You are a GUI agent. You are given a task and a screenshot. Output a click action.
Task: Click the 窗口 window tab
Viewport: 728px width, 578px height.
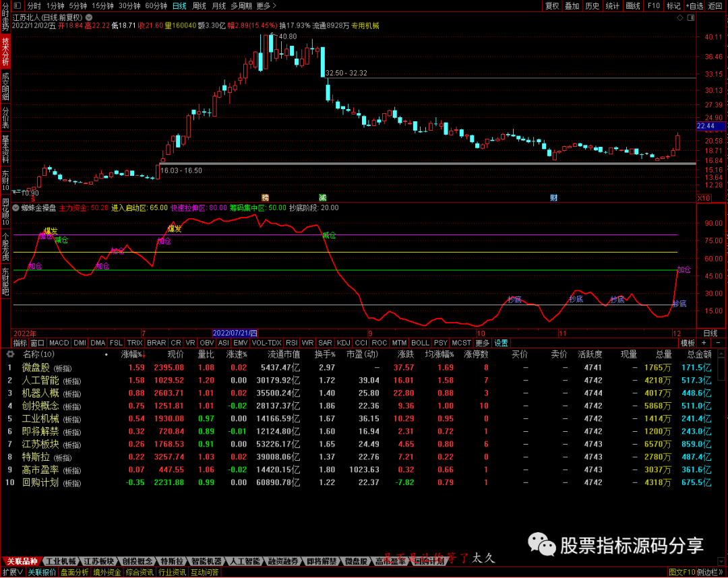coord(37,343)
